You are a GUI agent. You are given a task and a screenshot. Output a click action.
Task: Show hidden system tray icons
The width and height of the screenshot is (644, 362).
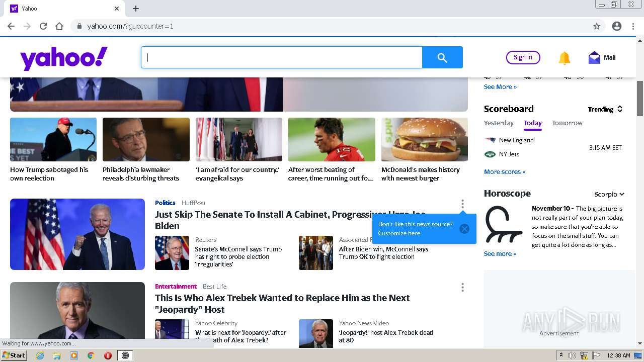[x=561, y=355]
